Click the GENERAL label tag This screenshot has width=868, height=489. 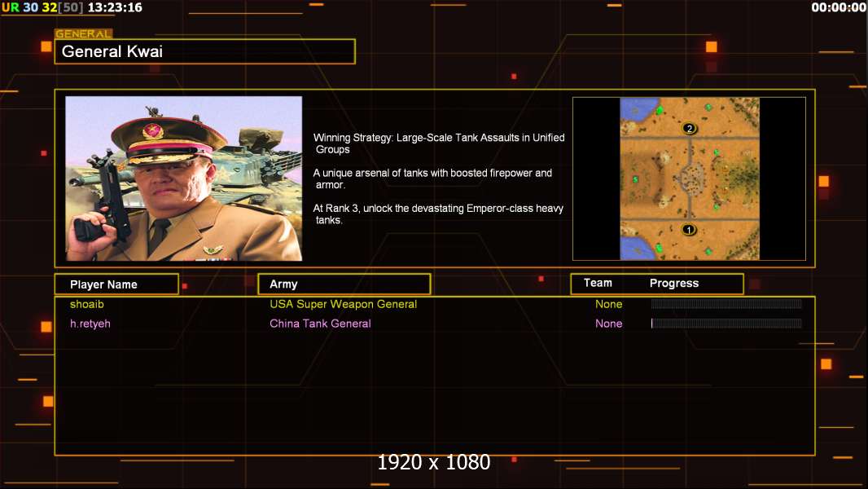coord(84,33)
